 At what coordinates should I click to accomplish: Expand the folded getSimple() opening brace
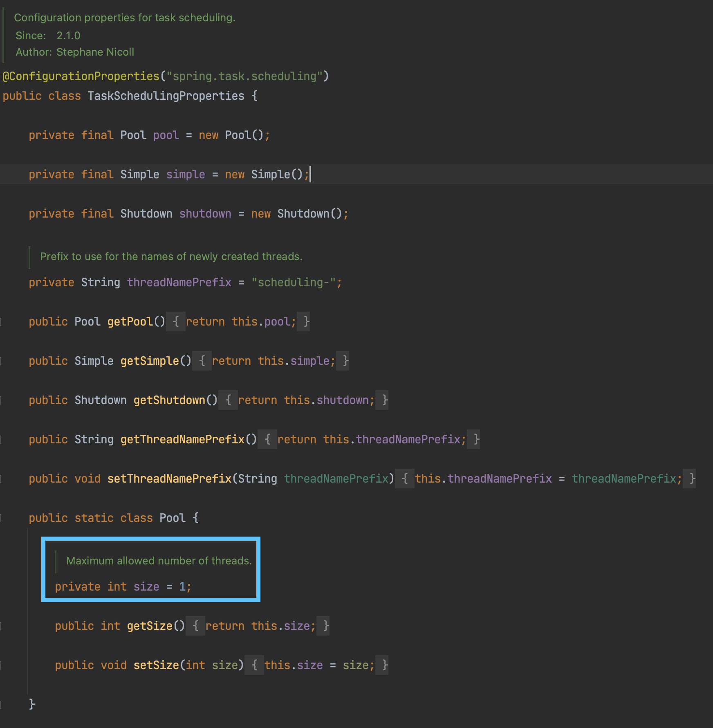[x=202, y=361]
